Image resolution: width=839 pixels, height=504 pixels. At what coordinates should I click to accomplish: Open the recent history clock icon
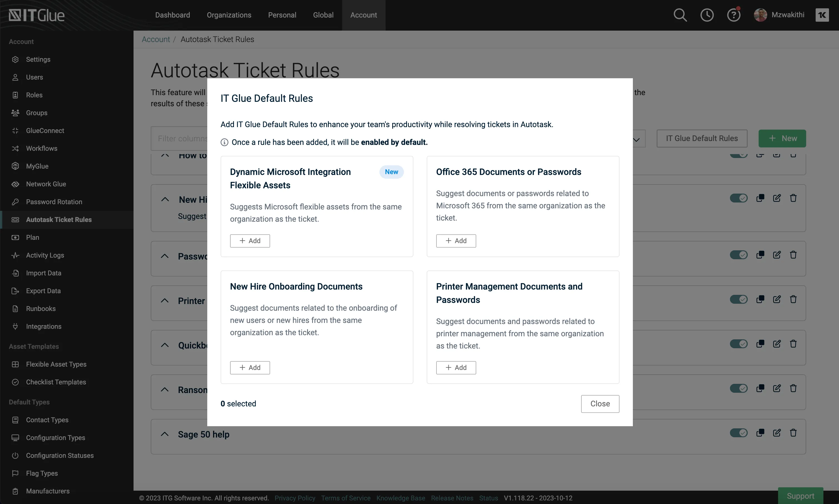tap(707, 15)
